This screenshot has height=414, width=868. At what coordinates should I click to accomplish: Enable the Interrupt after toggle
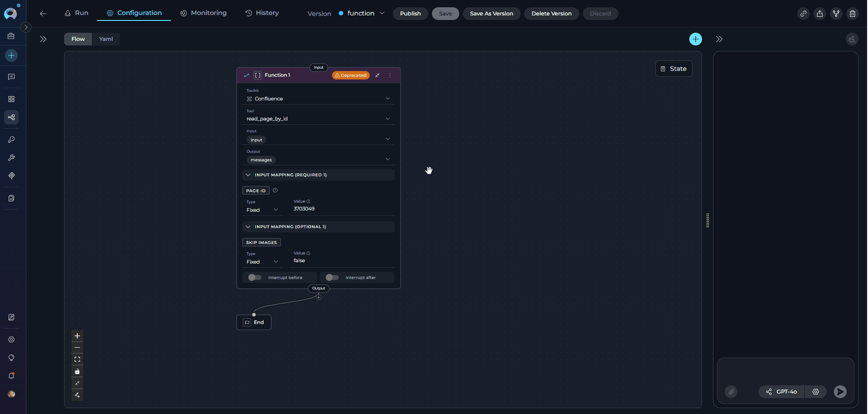click(332, 277)
